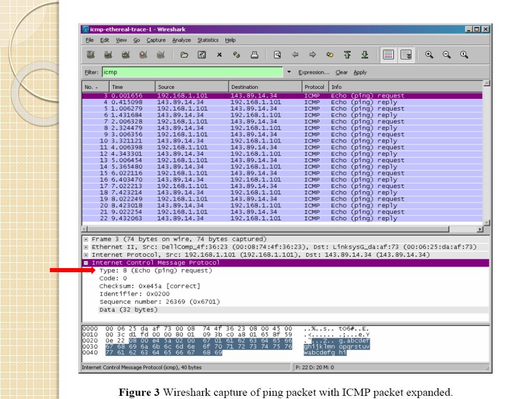Click the zoom in magnifier icon
Image resolution: width=532 pixels, height=399 pixels.
(x=429, y=55)
